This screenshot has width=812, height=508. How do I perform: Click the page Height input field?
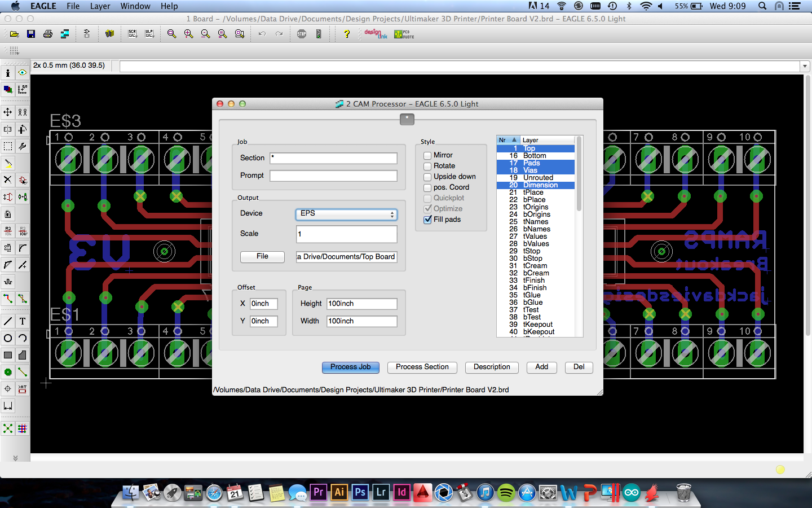[362, 304]
